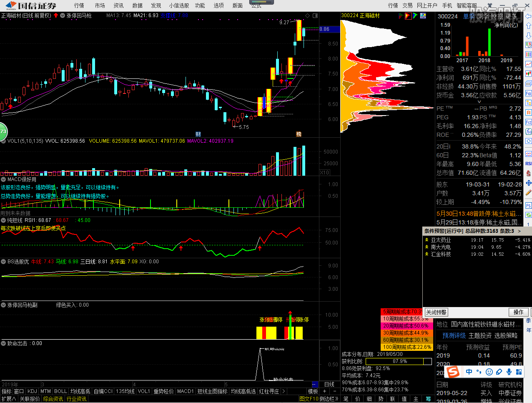Expand financial data chevron below 货币金

pos(479,102)
